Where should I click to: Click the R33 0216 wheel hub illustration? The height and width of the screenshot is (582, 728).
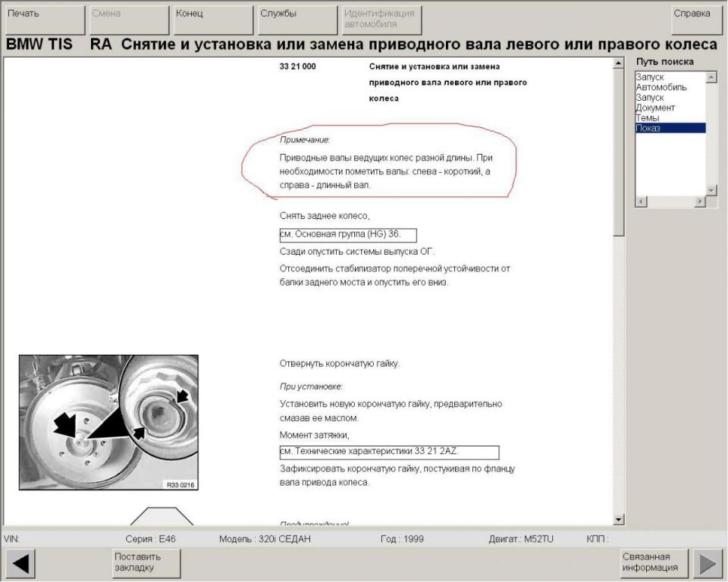[x=108, y=422]
